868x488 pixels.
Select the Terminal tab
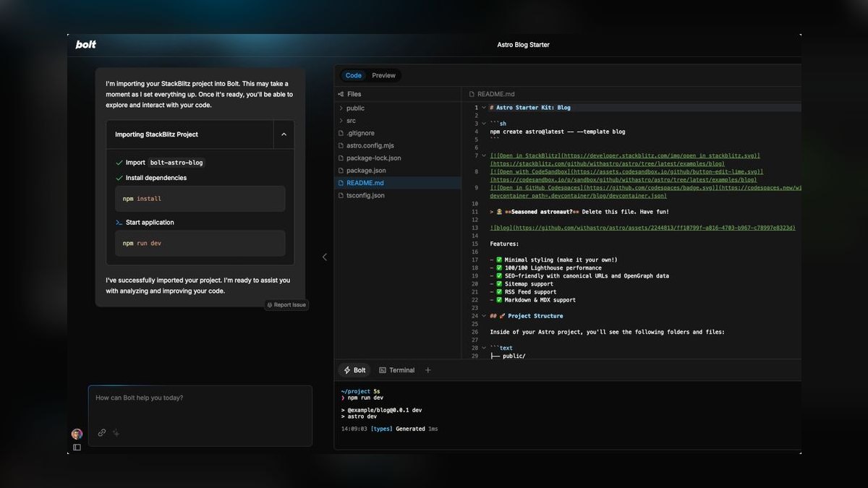click(x=397, y=370)
